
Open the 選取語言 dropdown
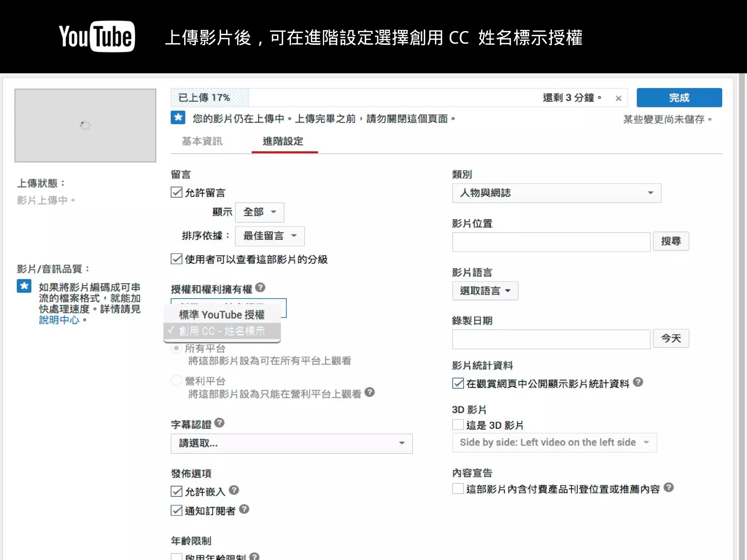(x=485, y=291)
